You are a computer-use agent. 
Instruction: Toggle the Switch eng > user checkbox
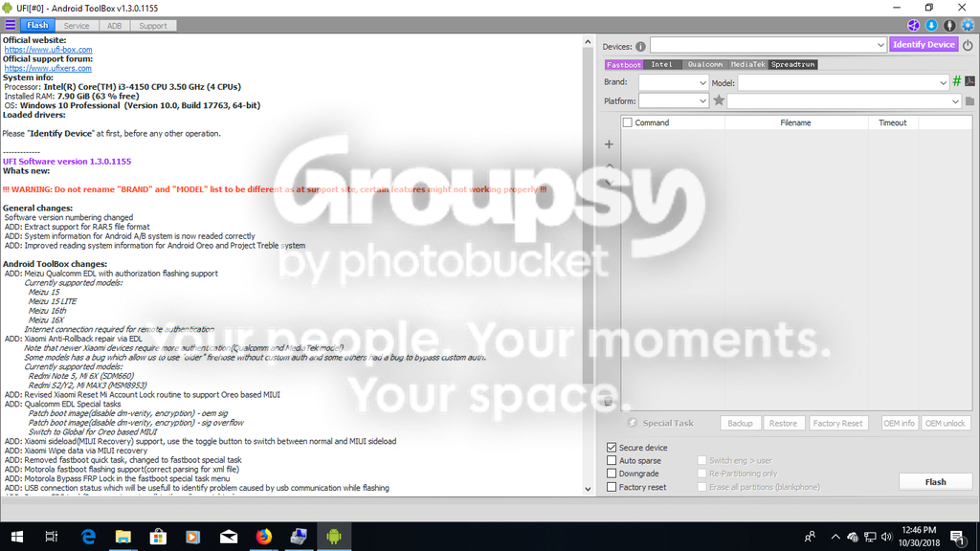coord(702,460)
